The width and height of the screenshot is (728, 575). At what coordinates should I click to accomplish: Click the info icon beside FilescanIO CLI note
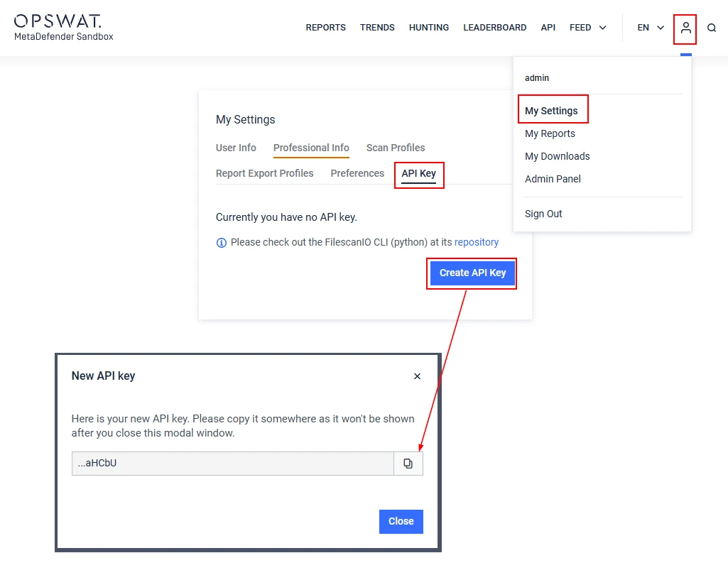tap(222, 242)
